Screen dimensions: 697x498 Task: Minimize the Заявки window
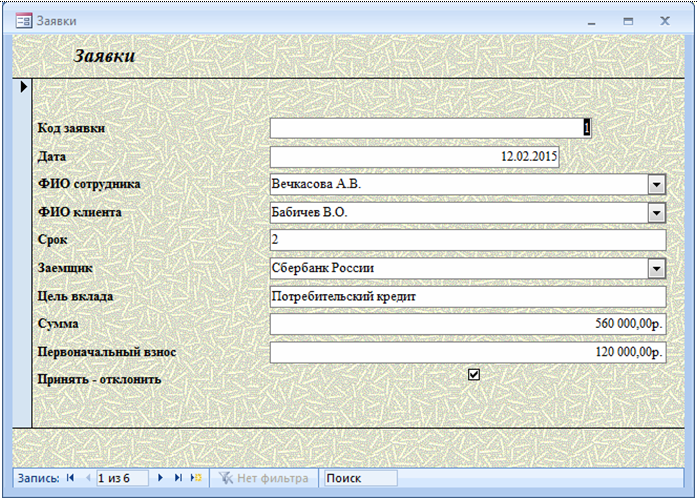591,22
